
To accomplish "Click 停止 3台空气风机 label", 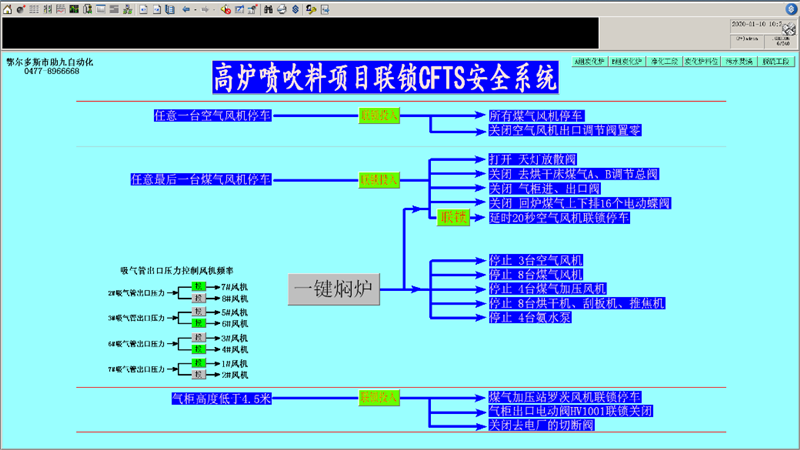I will 536,260.
